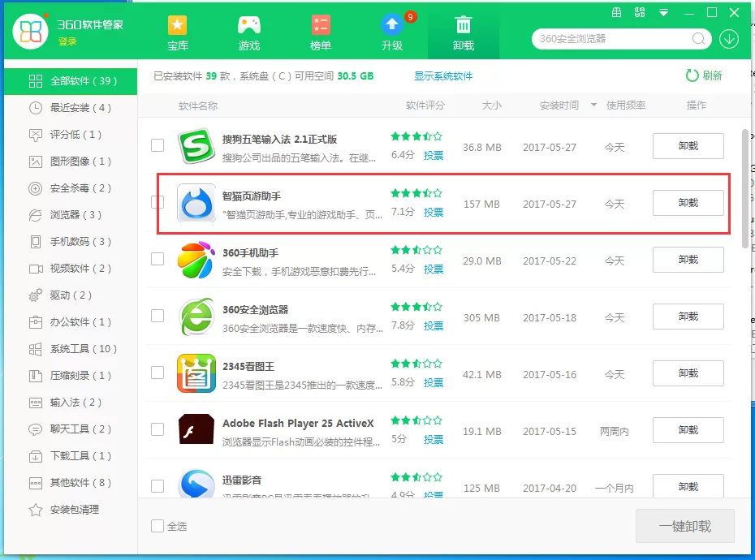Select 驱动 (2) category
Image resolution: width=755 pixels, height=560 pixels.
click(x=71, y=295)
